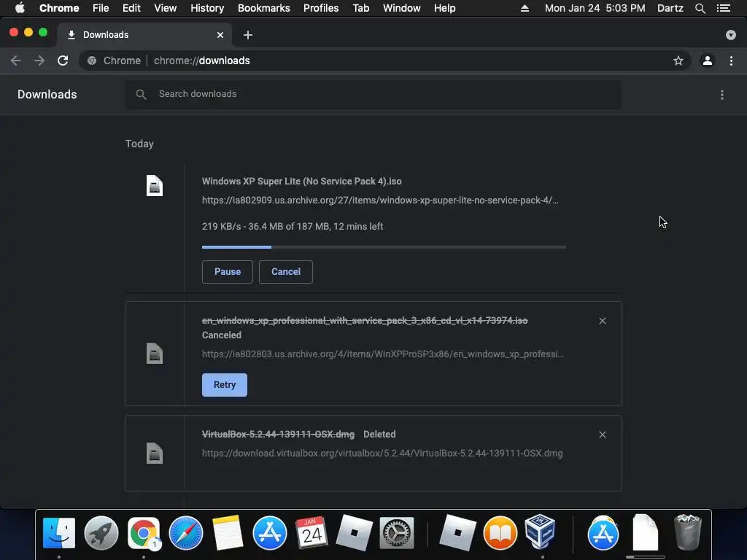Image resolution: width=747 pixels, height=560 pixels.
Task: Click the download speed and time remaining text
Action: coord(293,227)
